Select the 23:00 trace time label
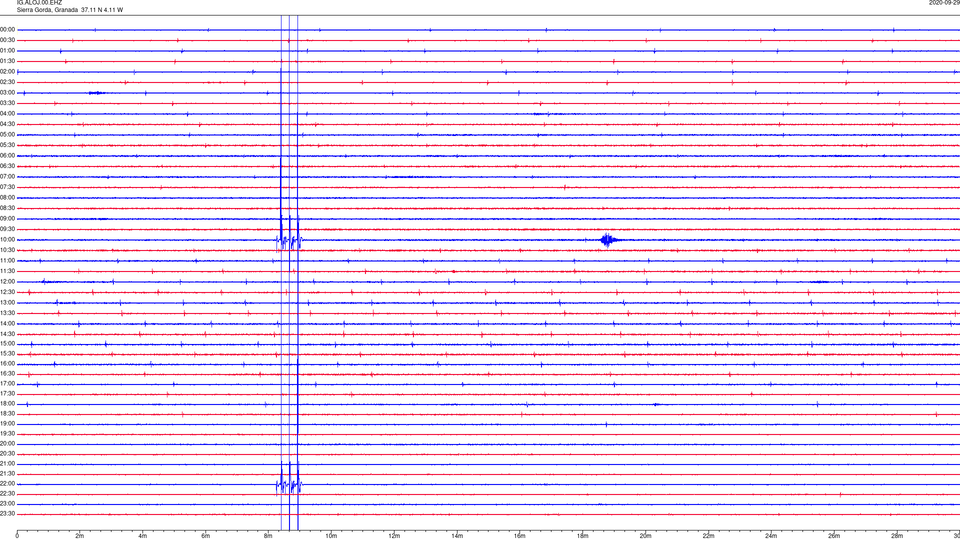Viewport: 960px width, 540px height. click(7, 503)
